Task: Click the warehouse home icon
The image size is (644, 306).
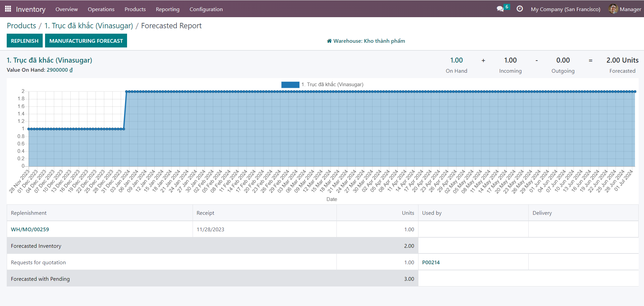Action: pos(329,41)
